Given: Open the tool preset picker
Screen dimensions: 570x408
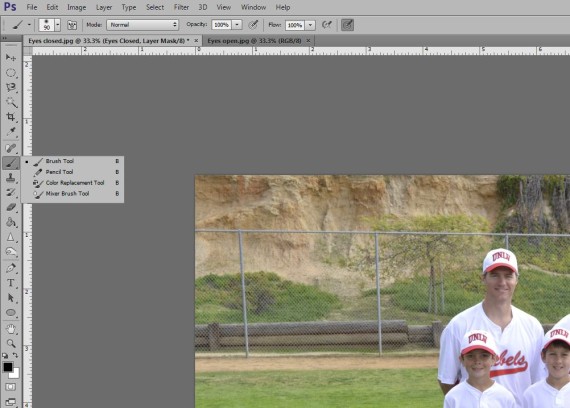Looking at the screenshot, I should click(x=21, y=25).
